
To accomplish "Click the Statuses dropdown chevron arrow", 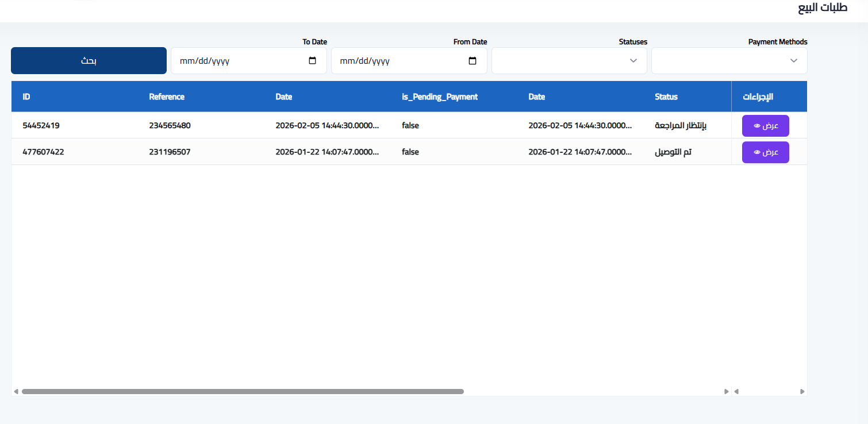I will tap(633, 61).
